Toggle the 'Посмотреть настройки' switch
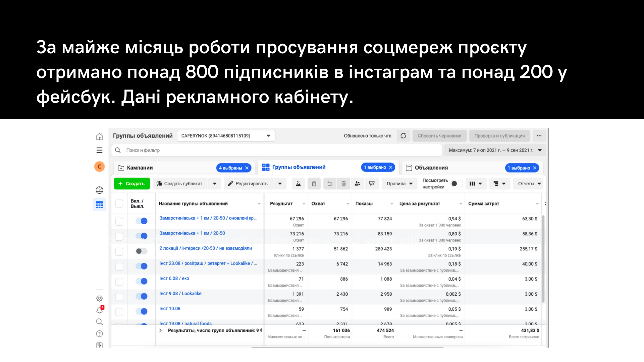 pos(457,183)
